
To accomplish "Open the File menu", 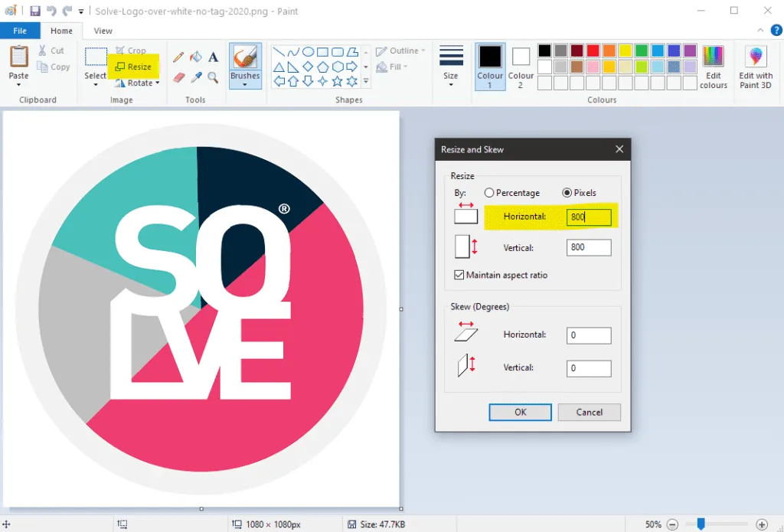I will pos(20,31).
